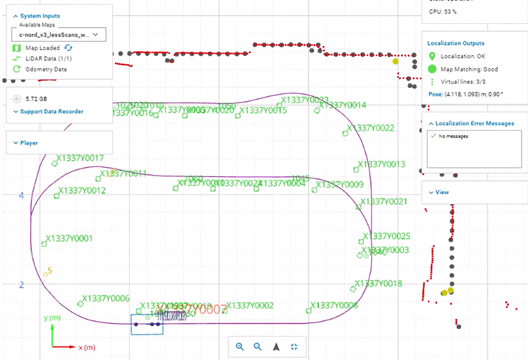Collapse the System Inputs section
Viewport: 528px width, 360px height.
pyautogui.click(x=36, y=16)
